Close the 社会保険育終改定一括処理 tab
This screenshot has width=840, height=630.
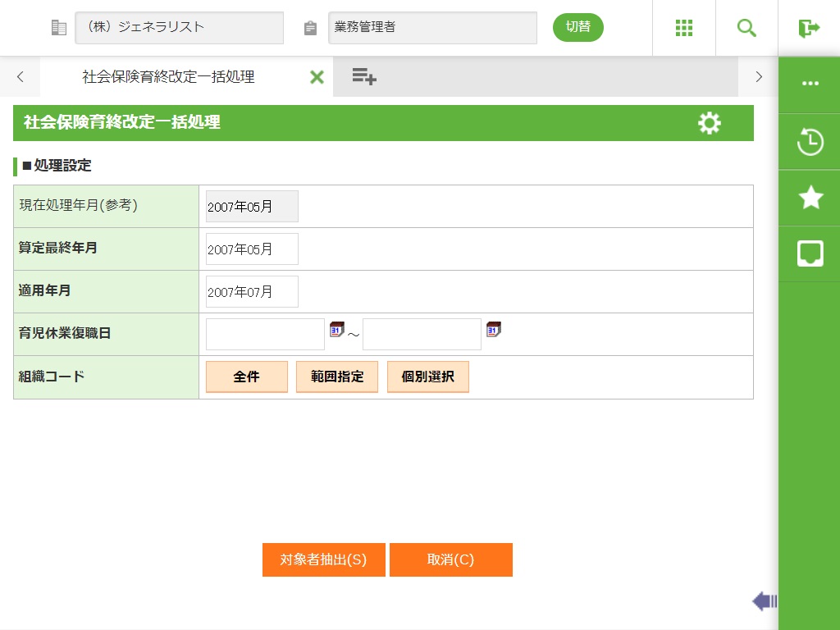pos(317,77)
